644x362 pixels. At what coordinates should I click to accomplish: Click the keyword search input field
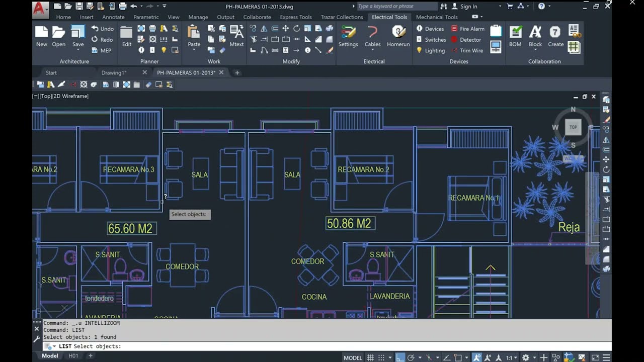click(396, 6)
